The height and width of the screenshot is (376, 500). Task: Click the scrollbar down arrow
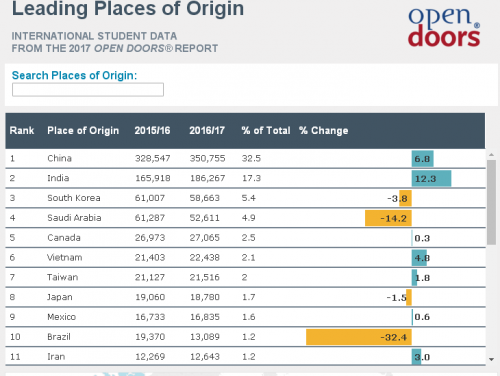pyautogui.click(x=491, y=359)
